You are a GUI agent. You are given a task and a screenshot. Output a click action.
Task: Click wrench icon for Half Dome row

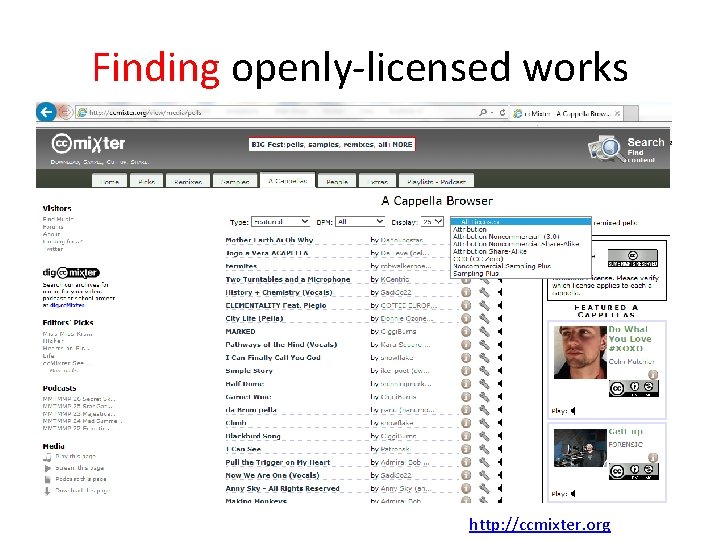484,383
